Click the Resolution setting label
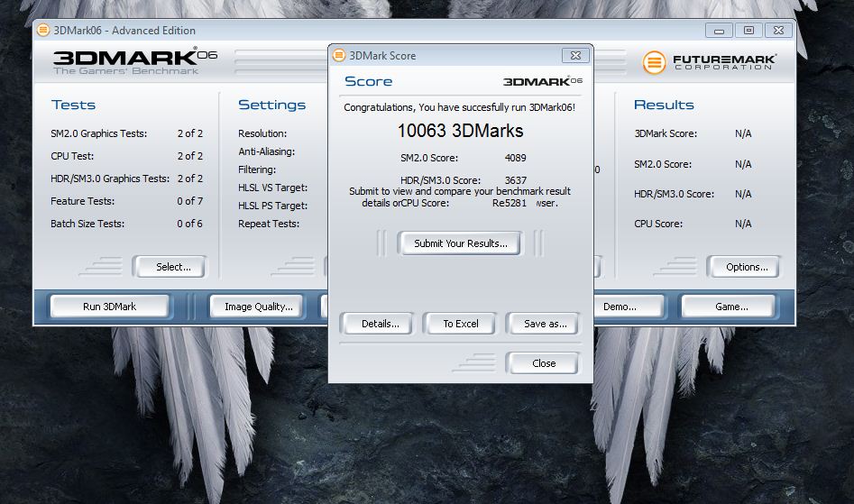854x504 pixels. click(x=262, y=133)
